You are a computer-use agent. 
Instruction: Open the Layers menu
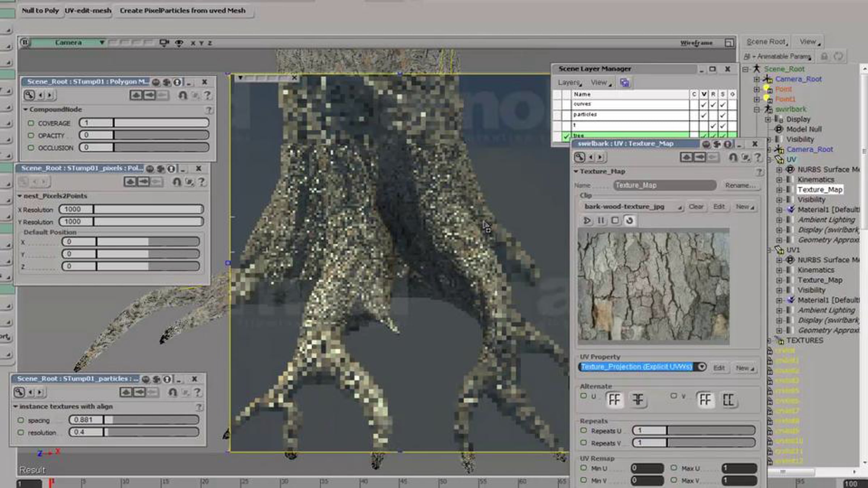point(570,83)
